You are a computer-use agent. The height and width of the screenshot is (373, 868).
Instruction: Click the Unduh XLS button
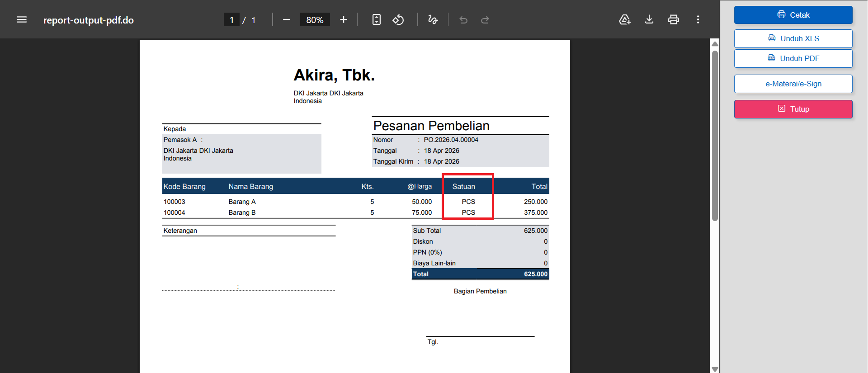coord(793,38)
